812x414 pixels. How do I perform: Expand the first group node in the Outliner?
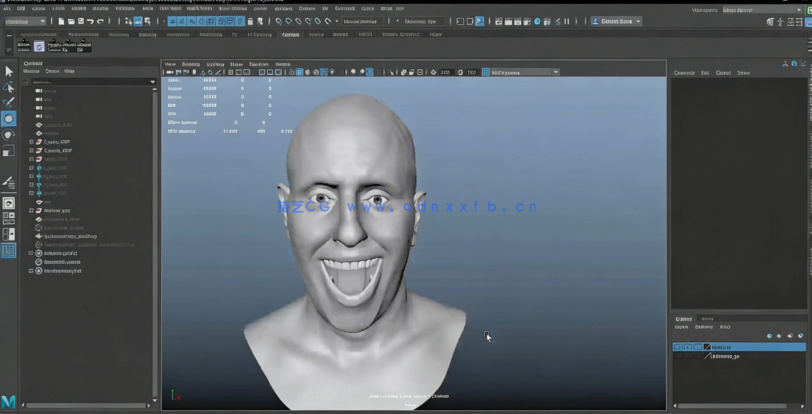pyautogui.click(x=32, y=143)
